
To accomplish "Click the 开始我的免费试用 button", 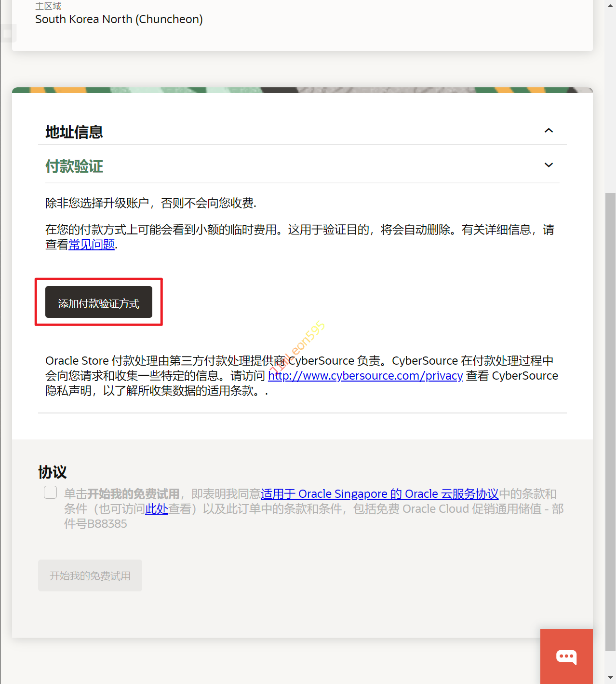I will pyautogui.click(x=90, y=575).
